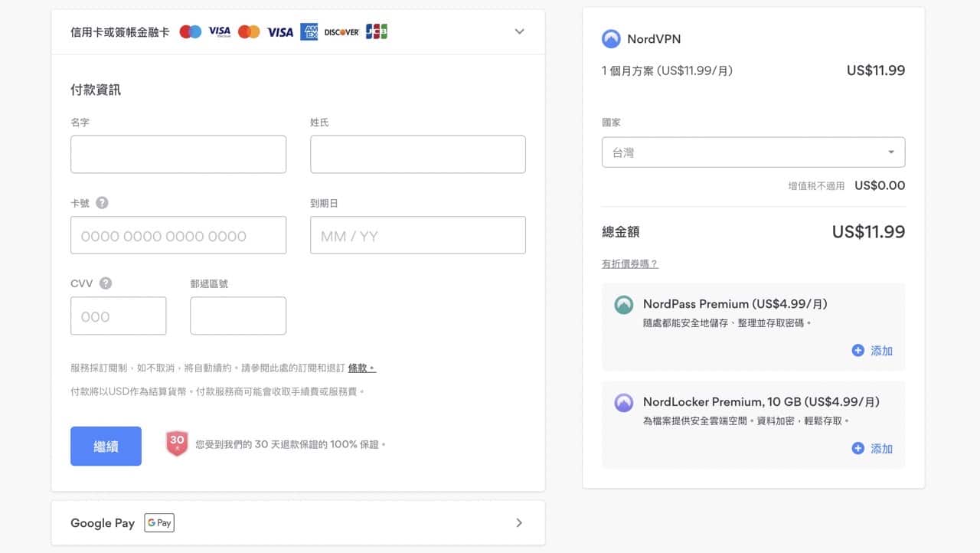Click the NordVPN product name text
Viewport: 980px width, 553px height.
click(x=654, y=39)
